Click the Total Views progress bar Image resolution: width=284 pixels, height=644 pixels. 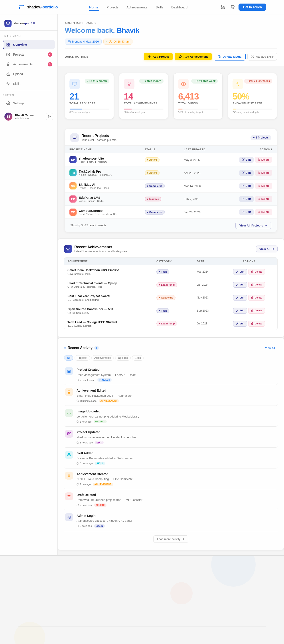[198, 109]
